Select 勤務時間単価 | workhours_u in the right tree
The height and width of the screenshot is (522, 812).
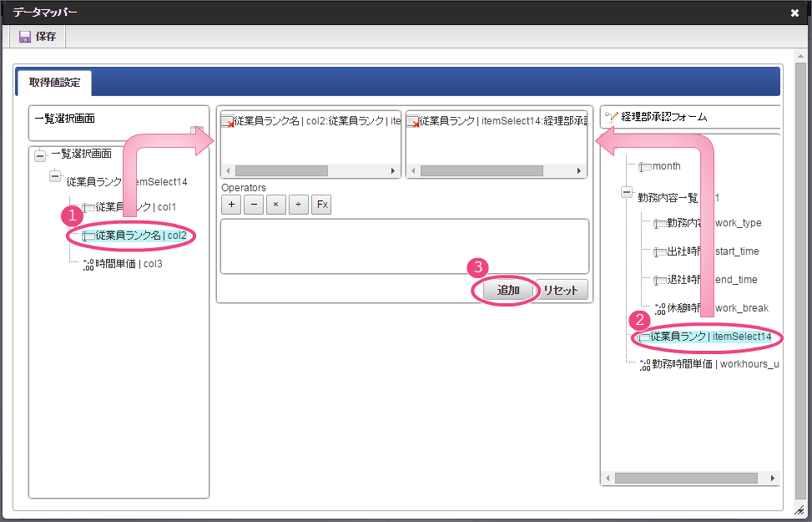tap(709, 364)
